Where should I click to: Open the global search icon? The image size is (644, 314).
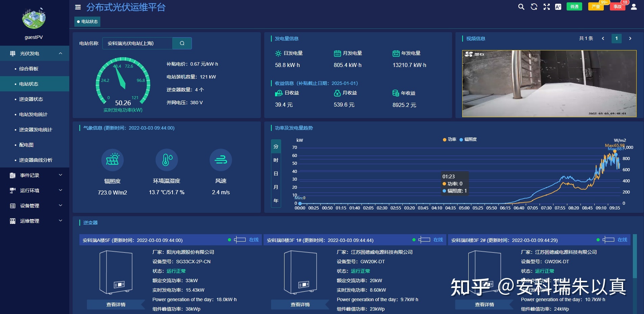[521, 6]
